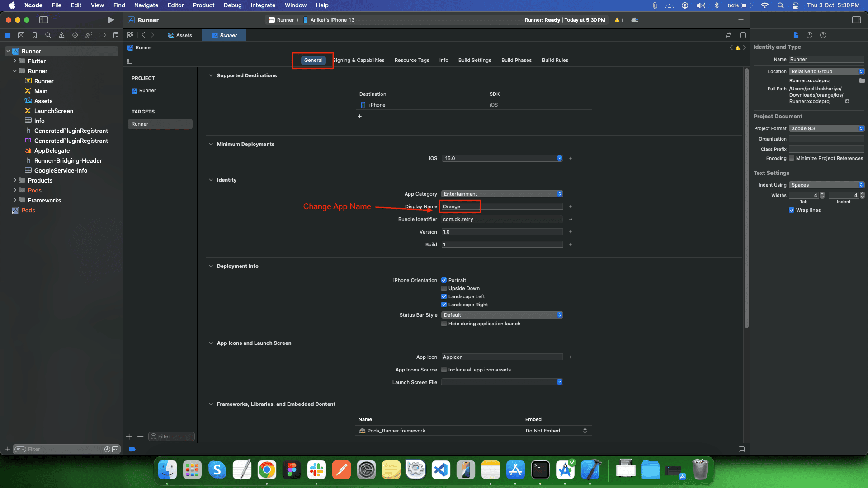
Task: Collapse the Deployment Info section
Action: 211,266
